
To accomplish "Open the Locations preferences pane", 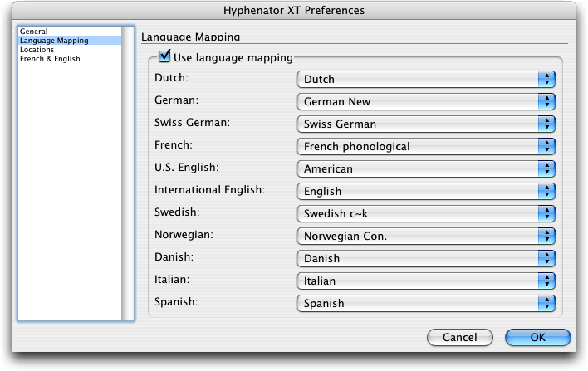I will (x=70, y=50).
